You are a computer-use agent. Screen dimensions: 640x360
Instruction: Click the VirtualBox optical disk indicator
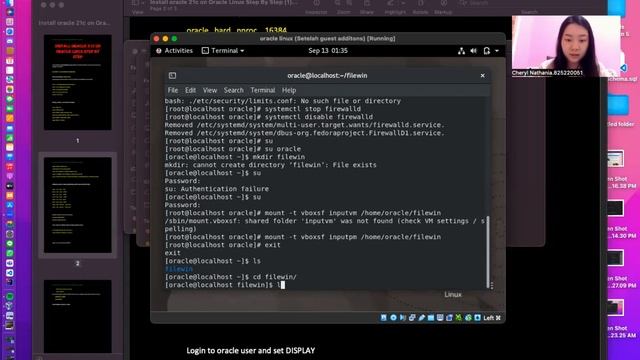click(x=393, y=318)
